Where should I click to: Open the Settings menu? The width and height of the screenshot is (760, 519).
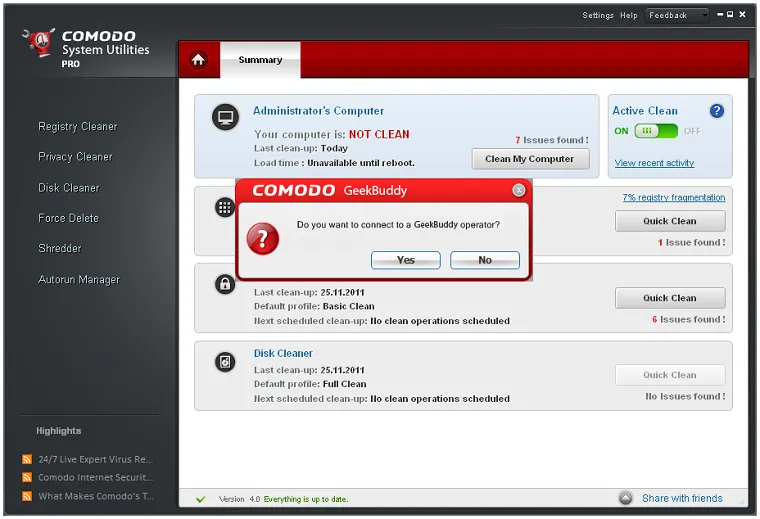tap(598, 16)
